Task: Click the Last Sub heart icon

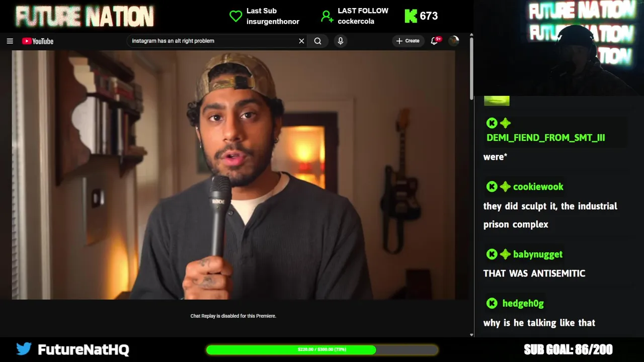Action: click(235, 16)
